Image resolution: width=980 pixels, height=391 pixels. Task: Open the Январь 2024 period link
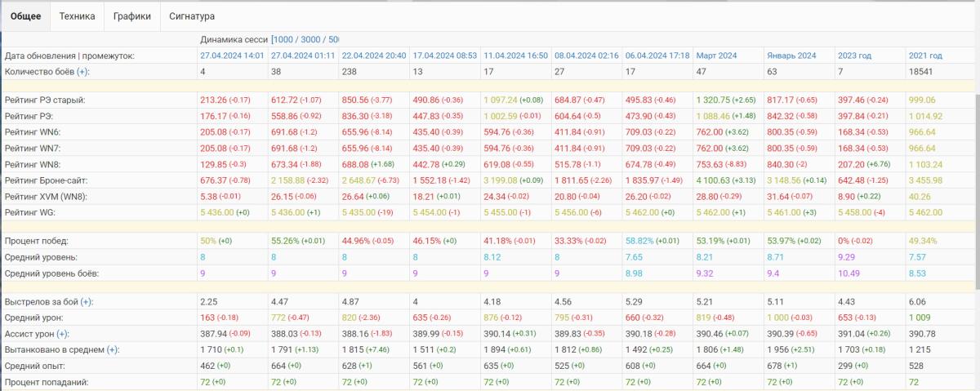791,56
